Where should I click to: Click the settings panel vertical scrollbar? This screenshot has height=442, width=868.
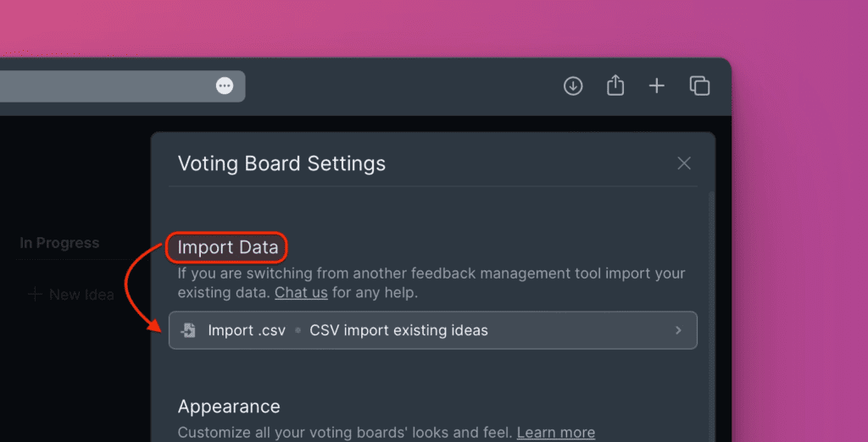coord(712,315)
